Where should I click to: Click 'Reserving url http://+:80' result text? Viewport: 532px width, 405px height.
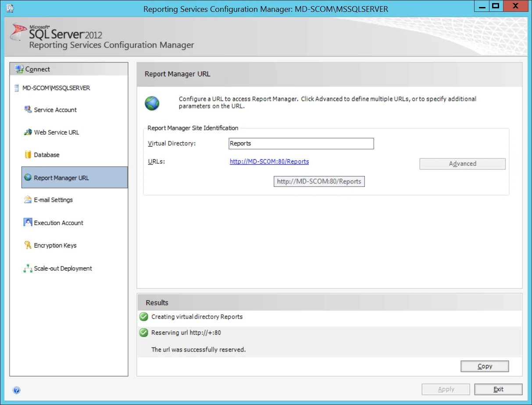pos(186,333)
